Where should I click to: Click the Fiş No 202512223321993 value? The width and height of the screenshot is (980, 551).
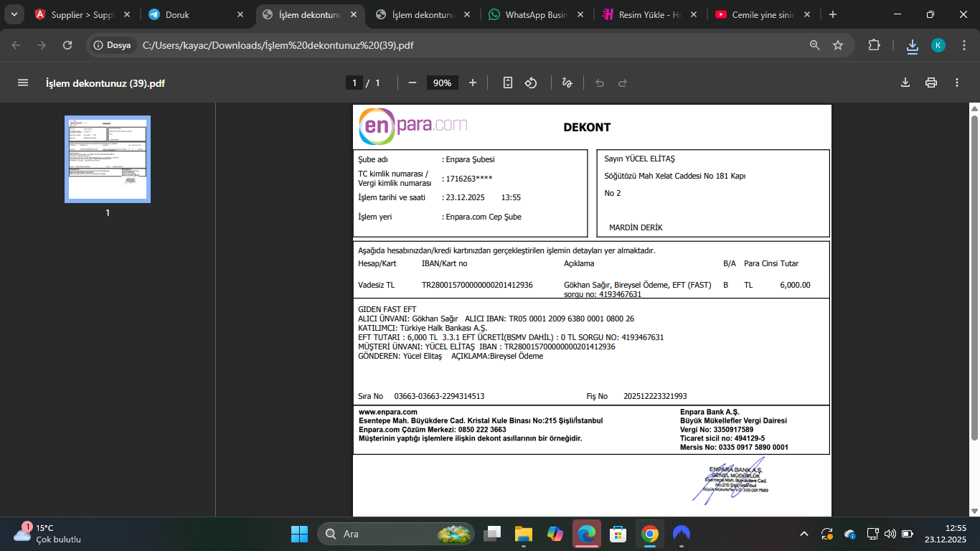[655, 396]
